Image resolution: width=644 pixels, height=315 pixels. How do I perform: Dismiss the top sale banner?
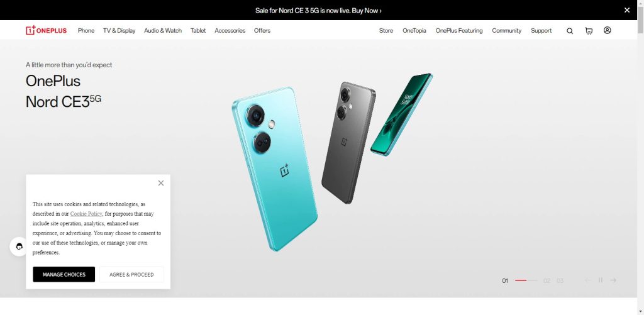pyautogui.click(x=627, y=10)
